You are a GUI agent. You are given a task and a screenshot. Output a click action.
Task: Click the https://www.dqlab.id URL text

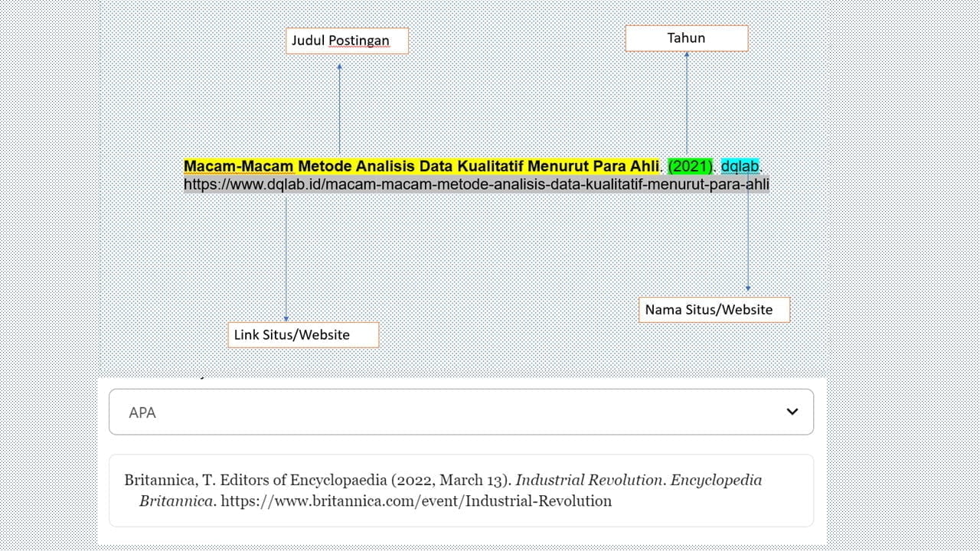476,184
